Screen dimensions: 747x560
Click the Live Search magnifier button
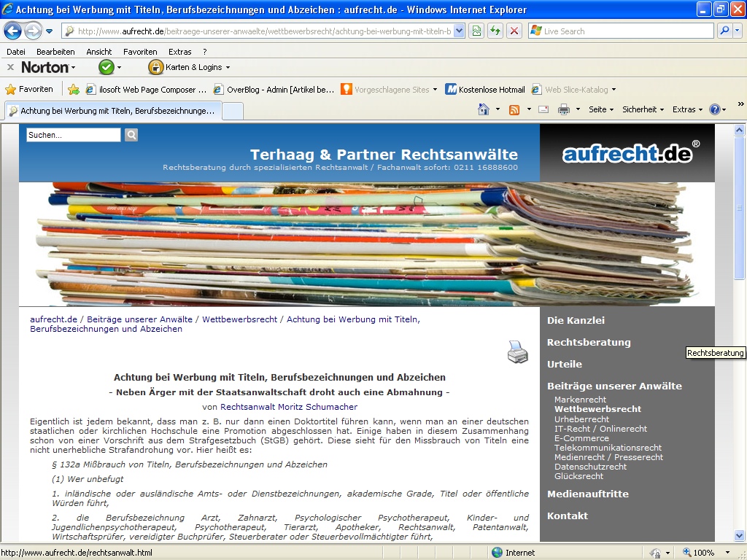[724, 31]
